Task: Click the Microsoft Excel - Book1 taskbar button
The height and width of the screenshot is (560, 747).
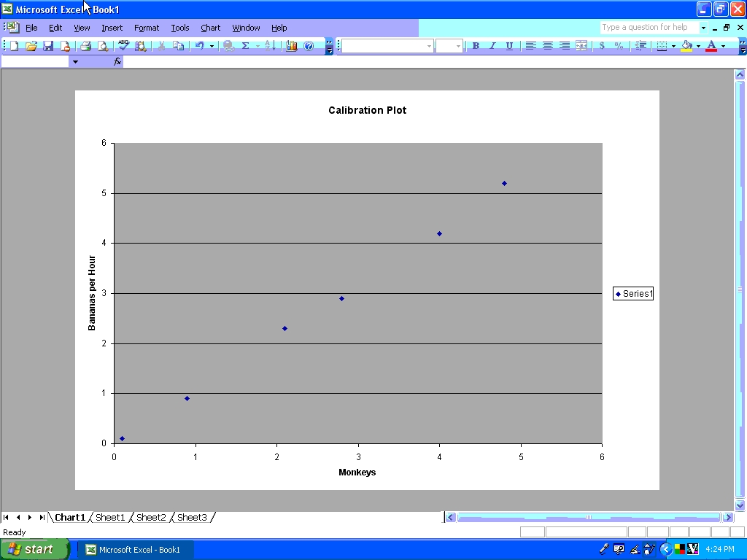Action: tap(135, 549)
